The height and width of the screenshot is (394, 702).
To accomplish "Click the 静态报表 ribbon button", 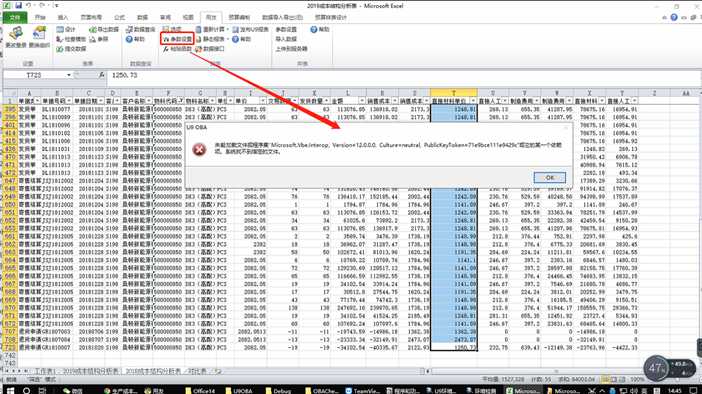I will click(x=210, y=39).
